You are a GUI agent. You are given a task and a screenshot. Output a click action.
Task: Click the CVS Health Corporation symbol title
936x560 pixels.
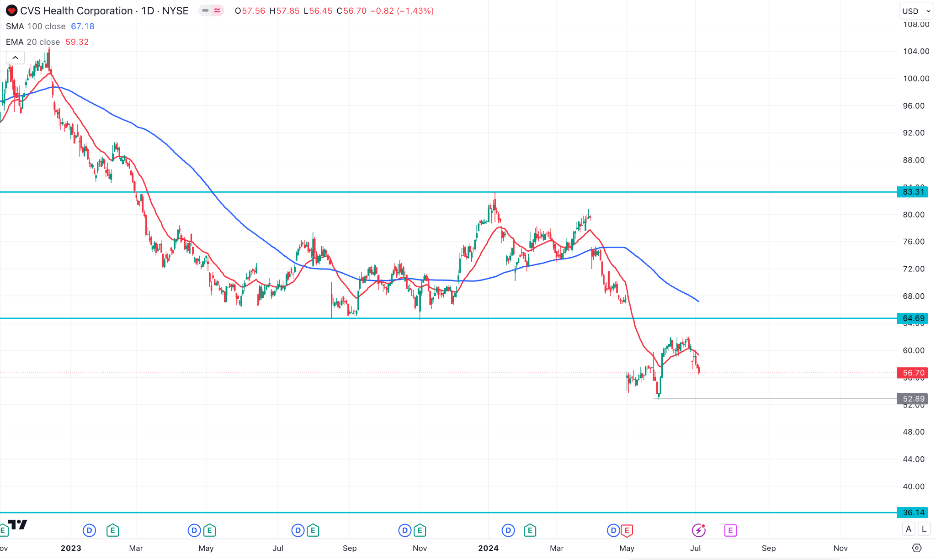104,11
